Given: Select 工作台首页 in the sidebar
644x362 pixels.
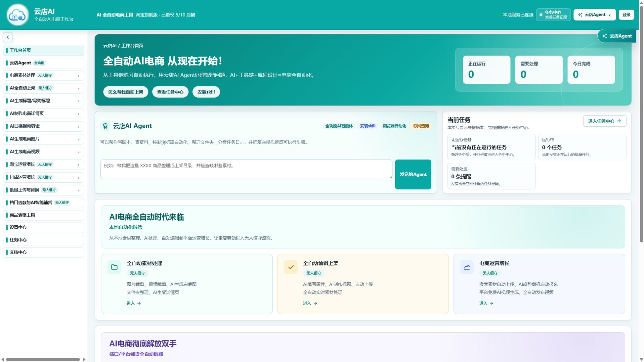Looking at the screenshot, I should 43,51.
